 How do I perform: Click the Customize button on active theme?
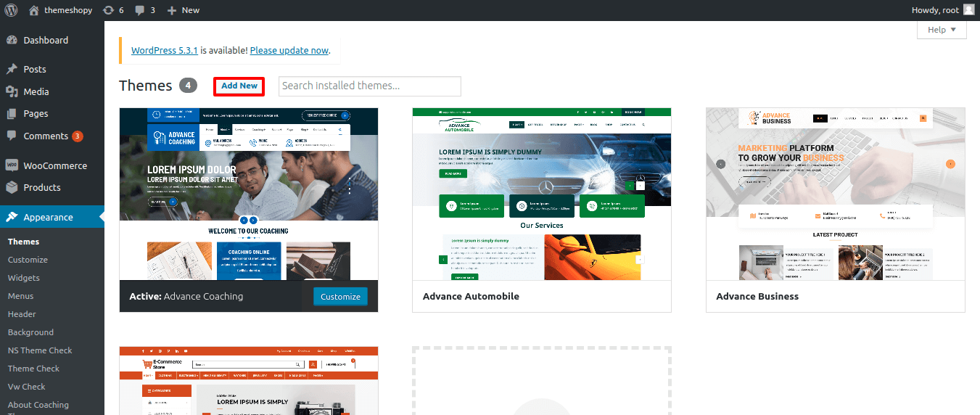point(340,296)
